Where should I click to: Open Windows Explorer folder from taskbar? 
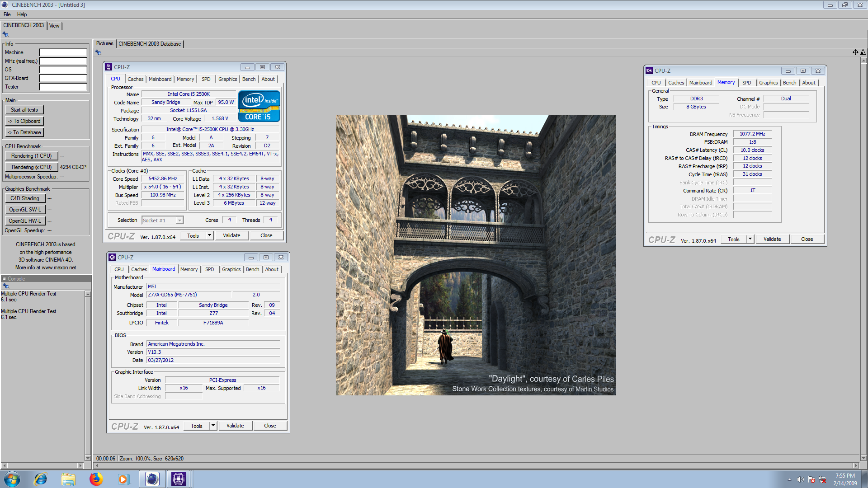[68, 479]
